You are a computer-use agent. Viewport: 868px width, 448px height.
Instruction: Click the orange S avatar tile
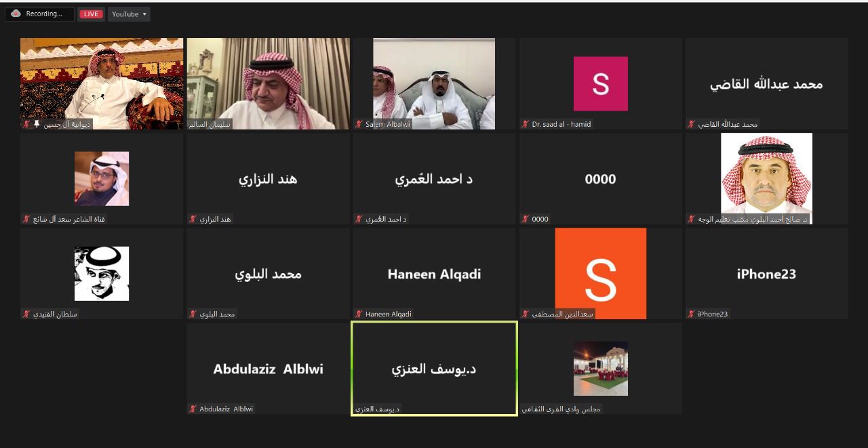600,273
